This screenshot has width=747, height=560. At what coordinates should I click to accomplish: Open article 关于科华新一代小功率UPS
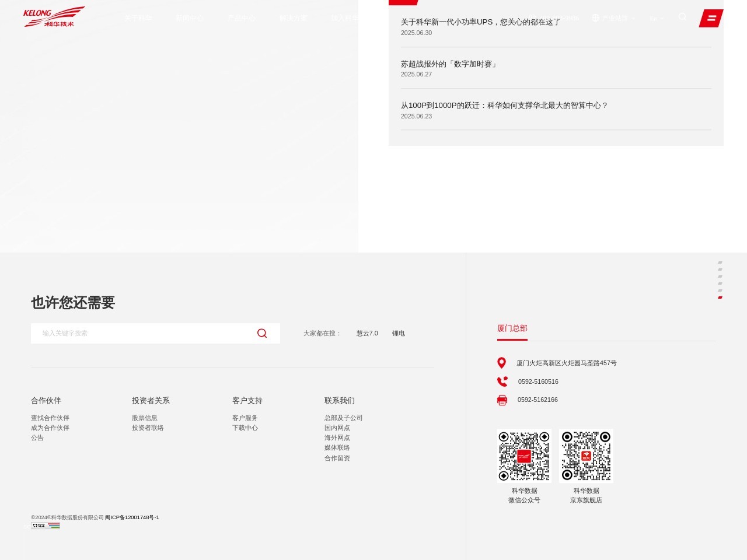[480, 22]
